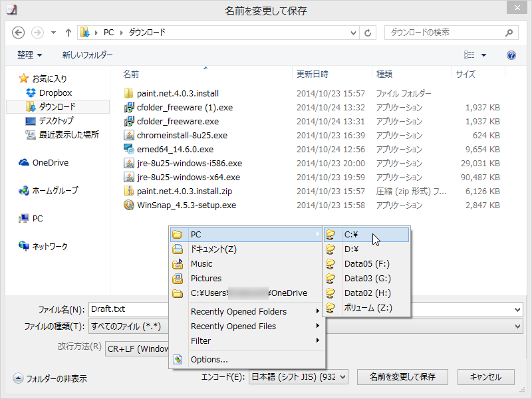
Task: Select cfolder_freeware.exe file row
Action: [311, 122]
